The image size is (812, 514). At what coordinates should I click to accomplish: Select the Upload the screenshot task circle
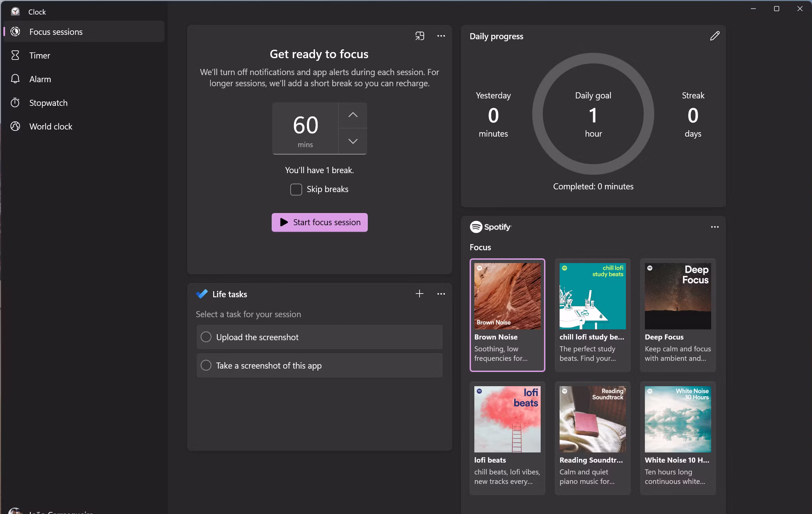[206, 337]
